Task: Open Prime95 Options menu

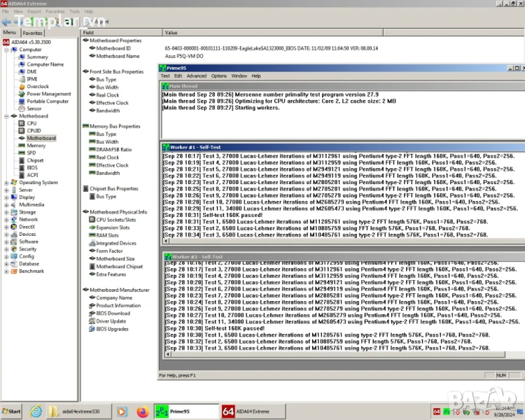Action: click(x=219, y=76)
